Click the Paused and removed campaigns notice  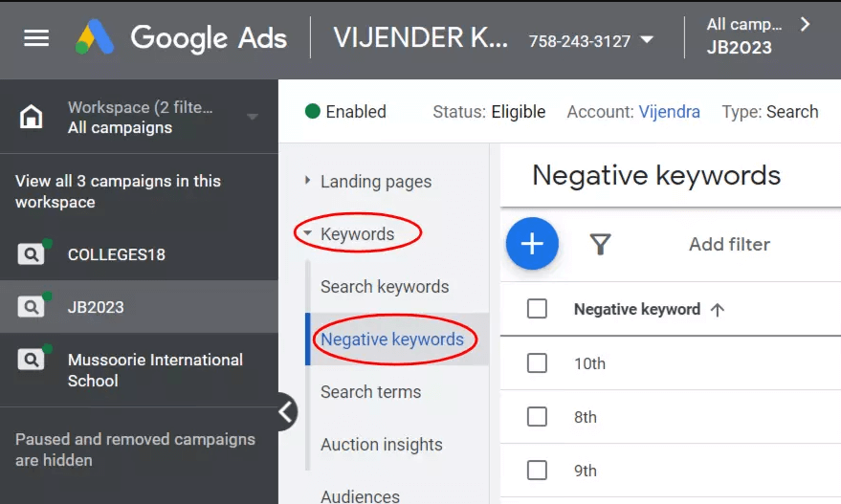pyautogui.click(x=135, y=449)
